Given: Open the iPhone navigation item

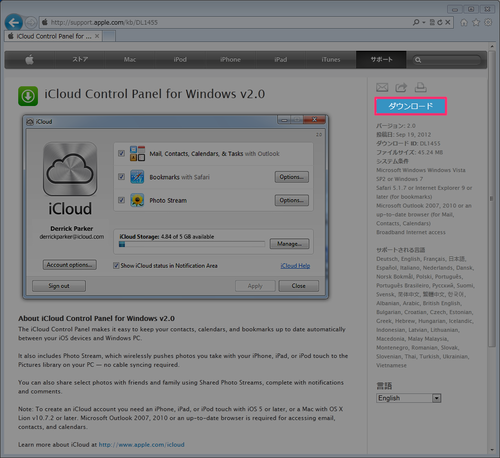Looking at the screenshot, I should coord(230,60).
